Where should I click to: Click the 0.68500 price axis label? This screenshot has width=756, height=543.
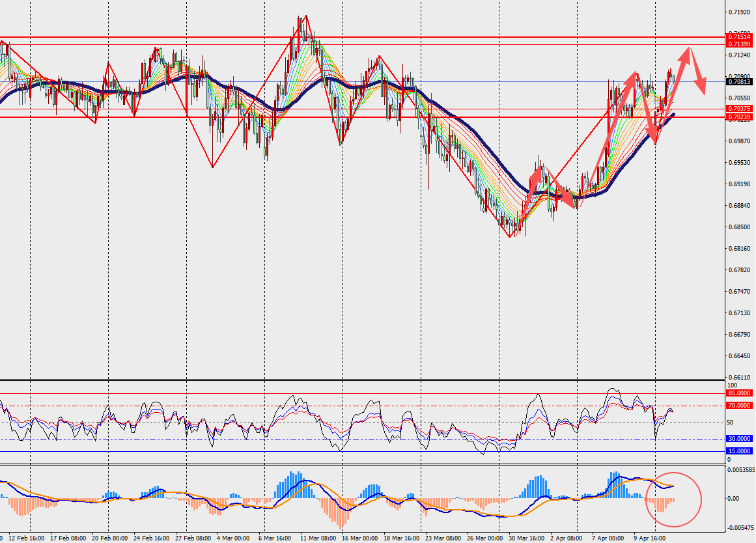tap(738, 227)
